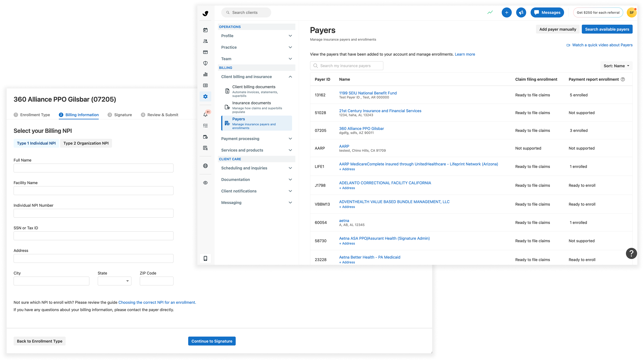The width and height of the screenshot is (644, 361).
Task: Click the announcements megaphone icon
Action: click(521, 12)
